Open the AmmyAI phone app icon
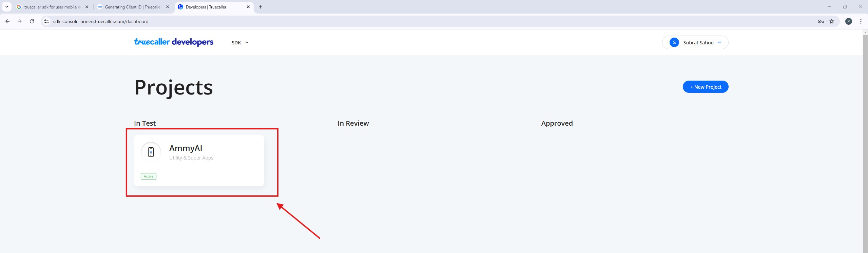This screenshot has width=868, height=253. click(x=151, y=152)
